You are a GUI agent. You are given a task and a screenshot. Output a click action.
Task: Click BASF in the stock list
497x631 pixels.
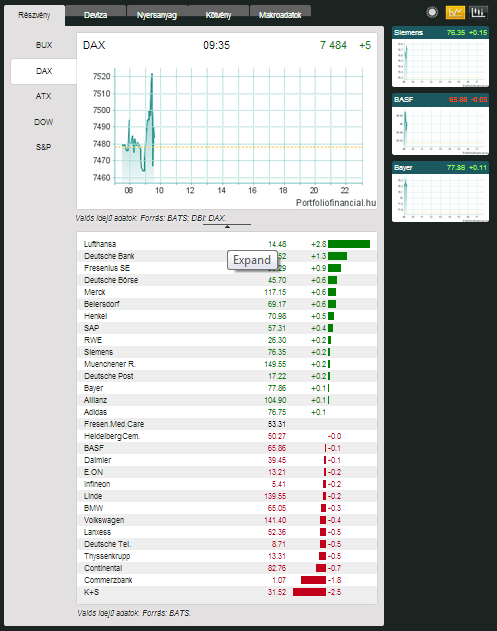pos(227,448)
